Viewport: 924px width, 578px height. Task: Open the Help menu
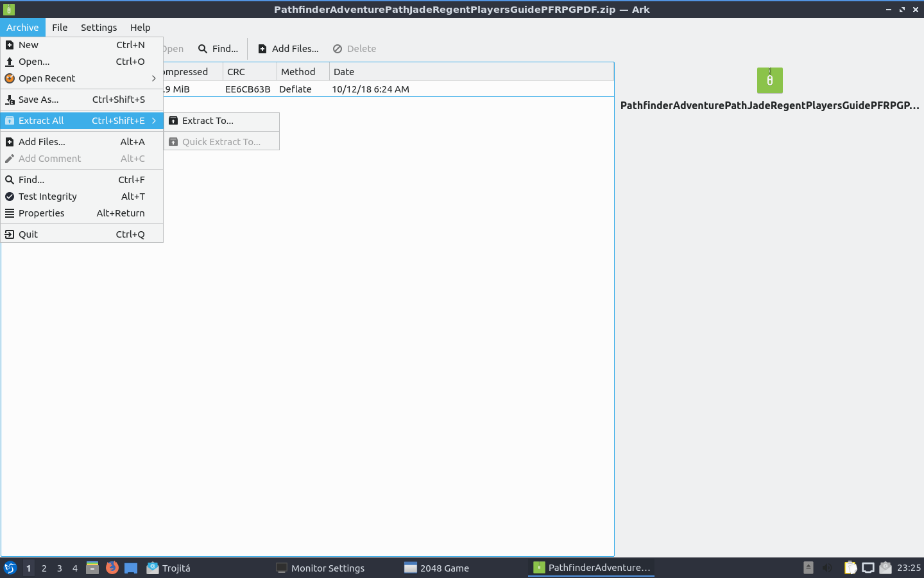pos(140,28)
